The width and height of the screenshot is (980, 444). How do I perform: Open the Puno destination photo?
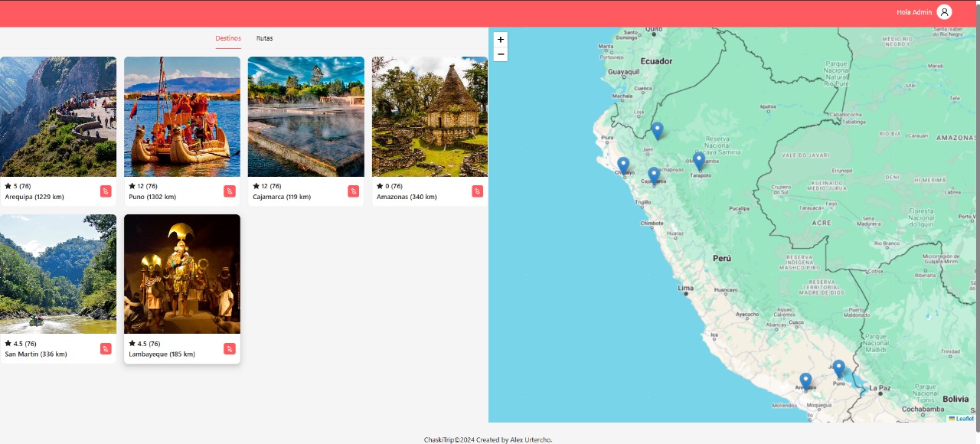pyautogui.click(x=181, y=116)
